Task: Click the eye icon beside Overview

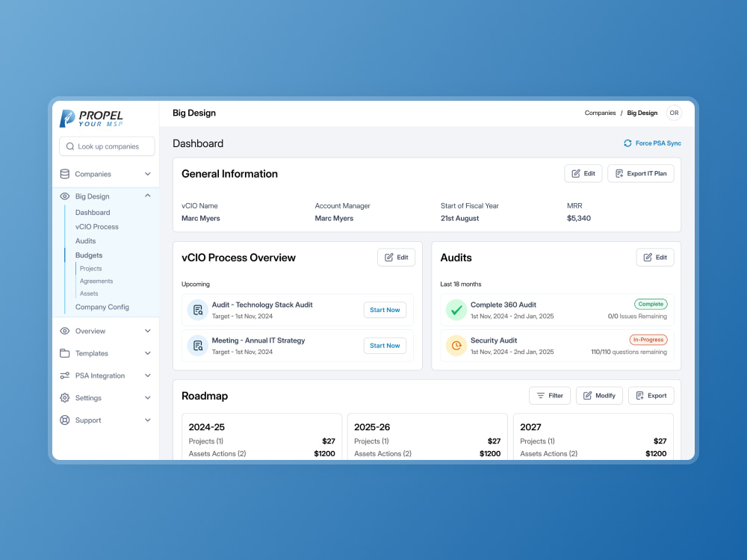Action: click(x=65, y=331)
